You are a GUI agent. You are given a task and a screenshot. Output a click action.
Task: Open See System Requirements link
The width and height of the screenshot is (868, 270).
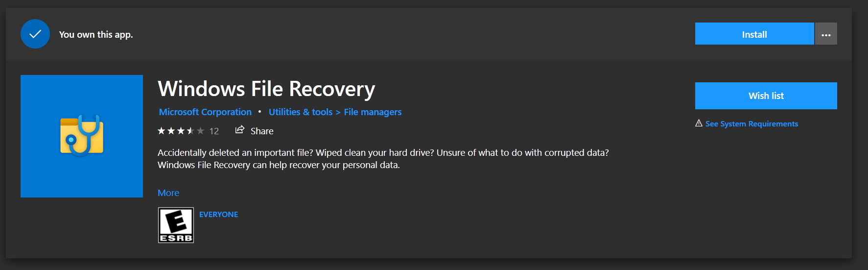(x=751, y=124)
